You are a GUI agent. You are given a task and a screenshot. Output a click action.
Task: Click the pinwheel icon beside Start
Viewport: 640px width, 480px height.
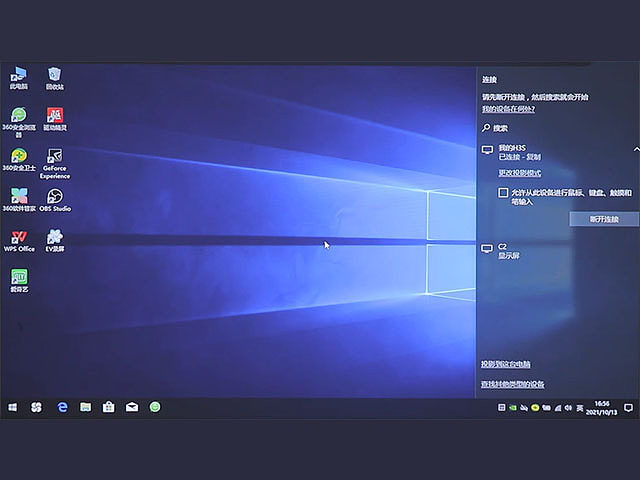36,407
